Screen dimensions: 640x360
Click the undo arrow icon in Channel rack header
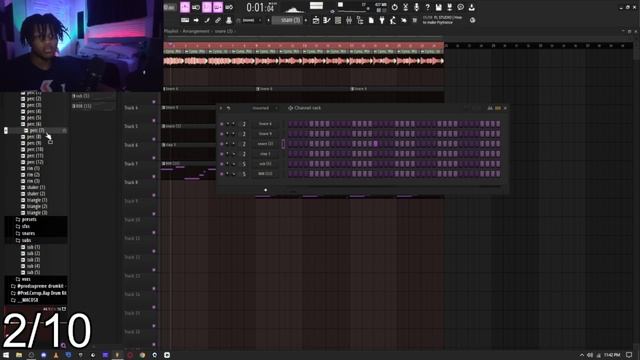coord(229,108)
